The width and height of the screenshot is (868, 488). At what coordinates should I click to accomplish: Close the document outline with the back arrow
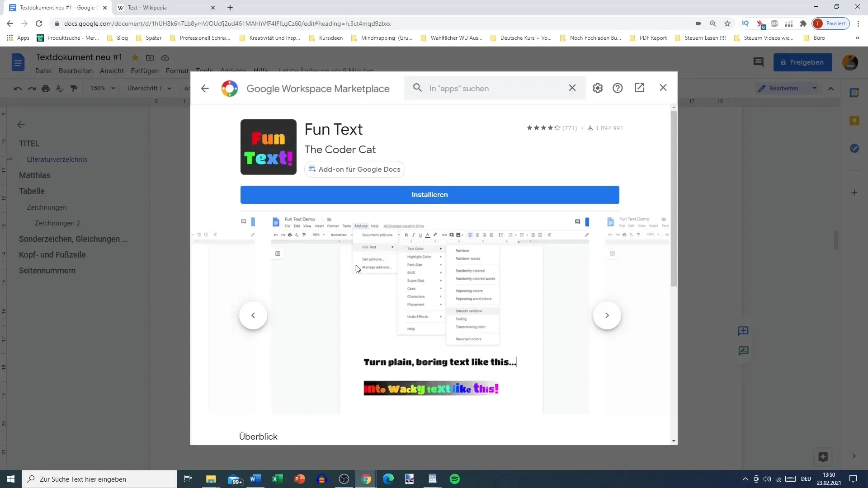[21, 125]
